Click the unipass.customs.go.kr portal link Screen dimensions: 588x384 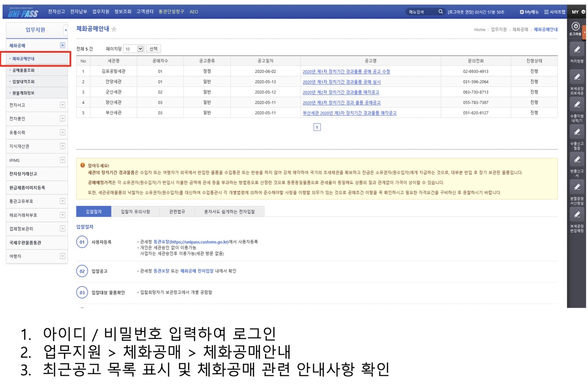point(191,242)
